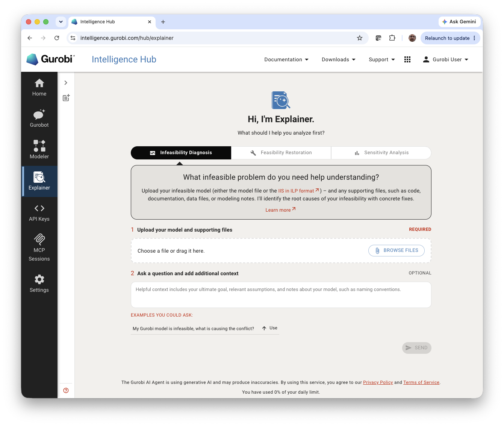Image resolution: width=504 pixels, height=426 pixels.
Task: Switch to Feasibility Restoration tab
Action: point(281,153)
